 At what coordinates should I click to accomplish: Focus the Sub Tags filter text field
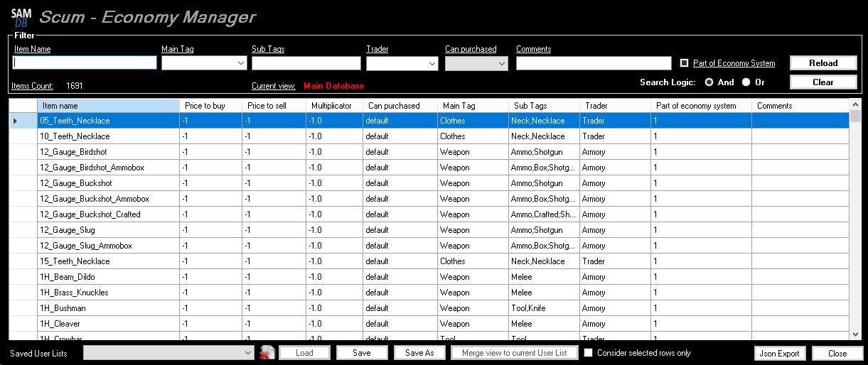click(x=306, y=63)
